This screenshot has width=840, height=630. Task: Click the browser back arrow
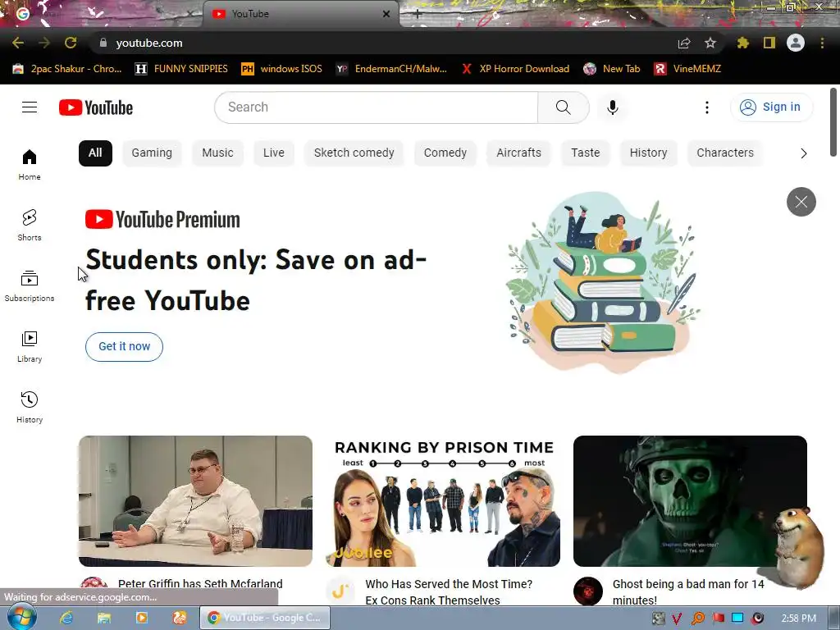pyautogui.click(x=18, y=43)
